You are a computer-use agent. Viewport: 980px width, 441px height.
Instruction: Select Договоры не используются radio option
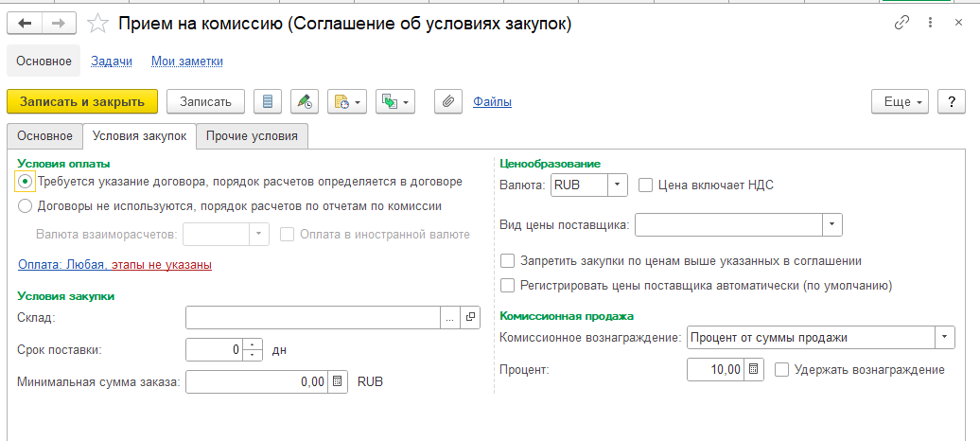pos(26,204)
